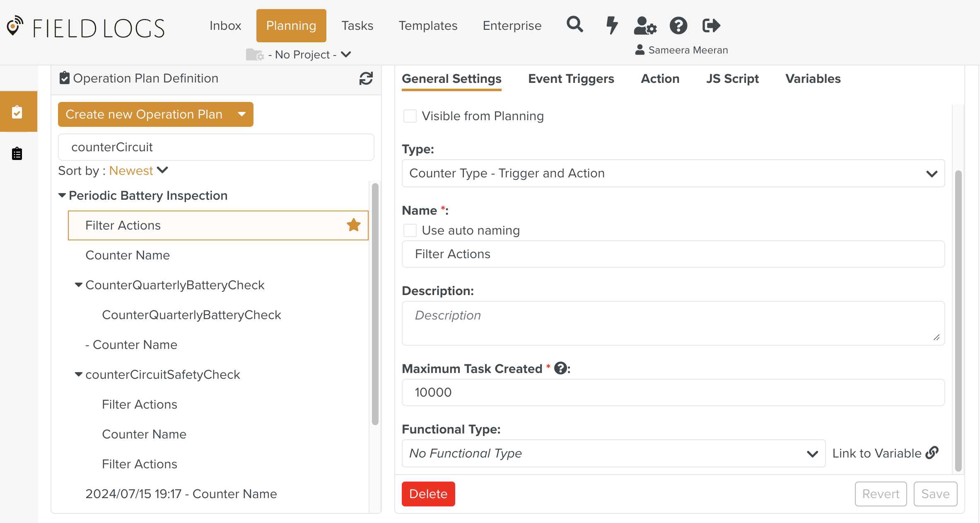Switch to the Event Triggers tab

(x=571, y=79)
